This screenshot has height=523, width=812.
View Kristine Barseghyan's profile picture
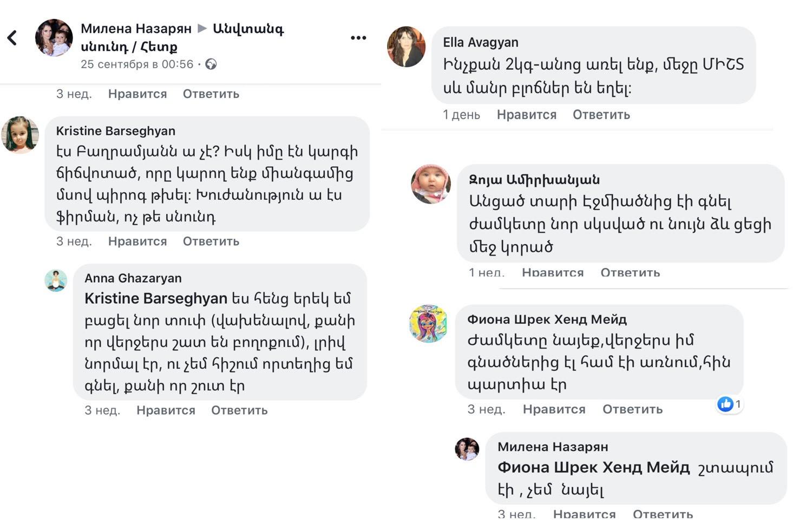pos(20,135)
